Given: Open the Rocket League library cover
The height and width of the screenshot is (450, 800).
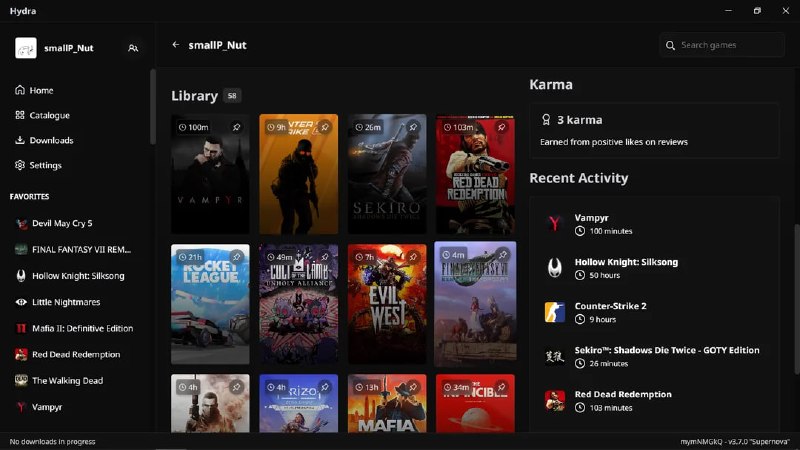Looking at the screenshot, I should (x=210, y=304).
